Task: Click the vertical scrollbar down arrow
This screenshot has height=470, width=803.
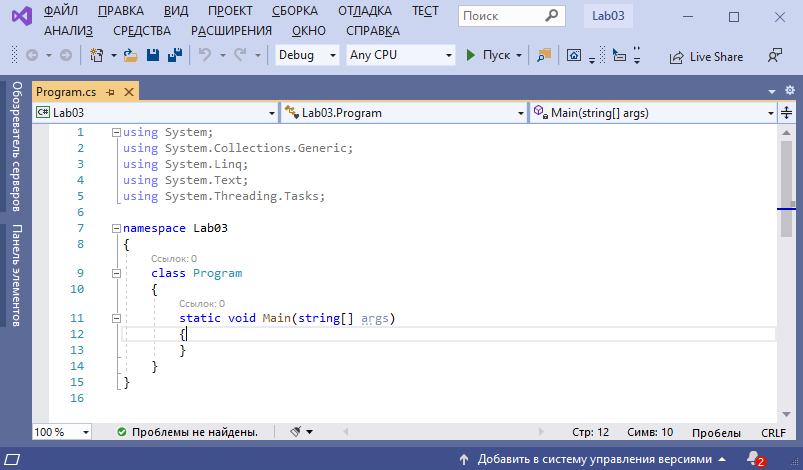Action: click(x=786, y=414)
